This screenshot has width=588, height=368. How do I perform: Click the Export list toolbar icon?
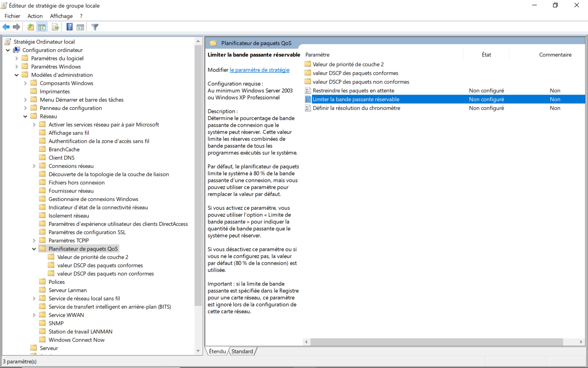coord(55,27)
